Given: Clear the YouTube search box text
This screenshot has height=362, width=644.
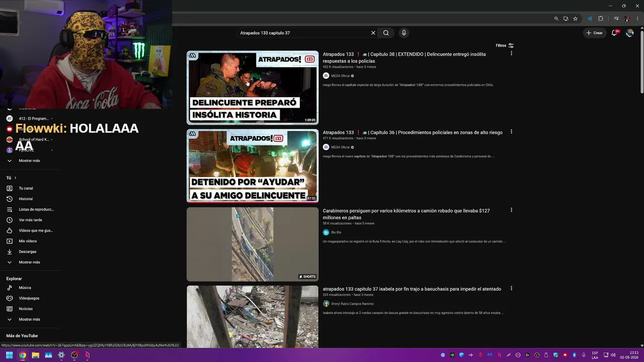Looking at the screenshot, I should point(373,33).
